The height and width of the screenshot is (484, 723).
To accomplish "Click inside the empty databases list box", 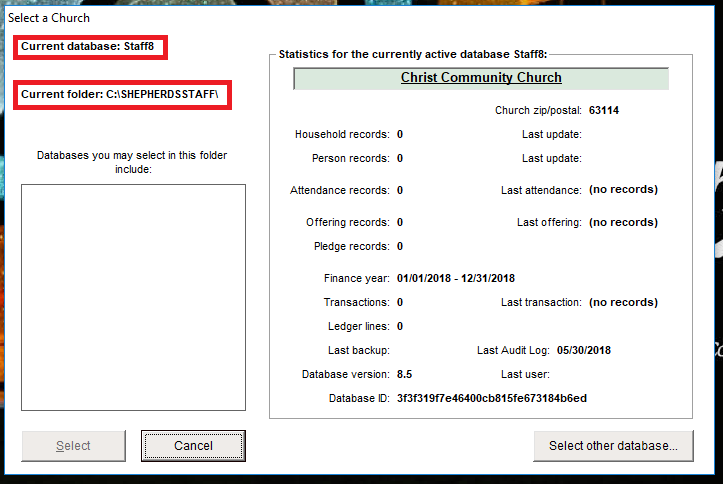I will [133, 297].
